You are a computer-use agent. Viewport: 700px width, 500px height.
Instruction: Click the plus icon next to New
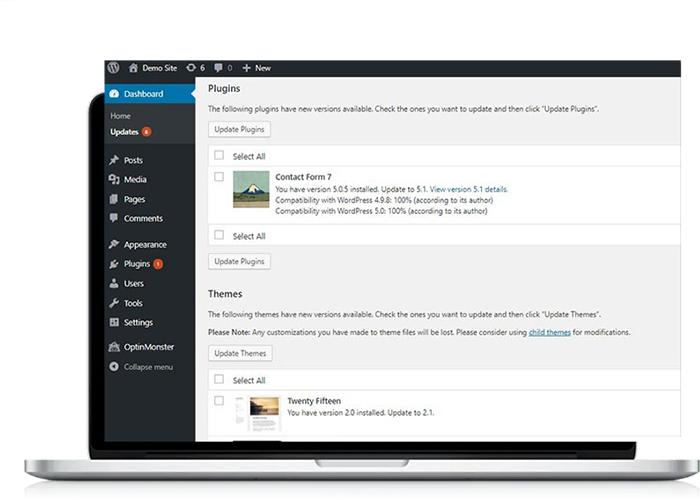coord(246,68)
